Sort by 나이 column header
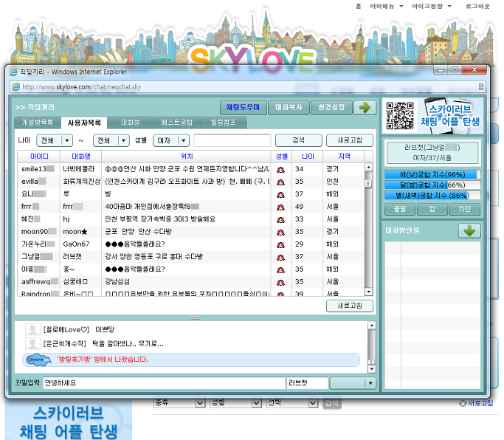This screenshot has width=504, height=440. pos(308,157)
